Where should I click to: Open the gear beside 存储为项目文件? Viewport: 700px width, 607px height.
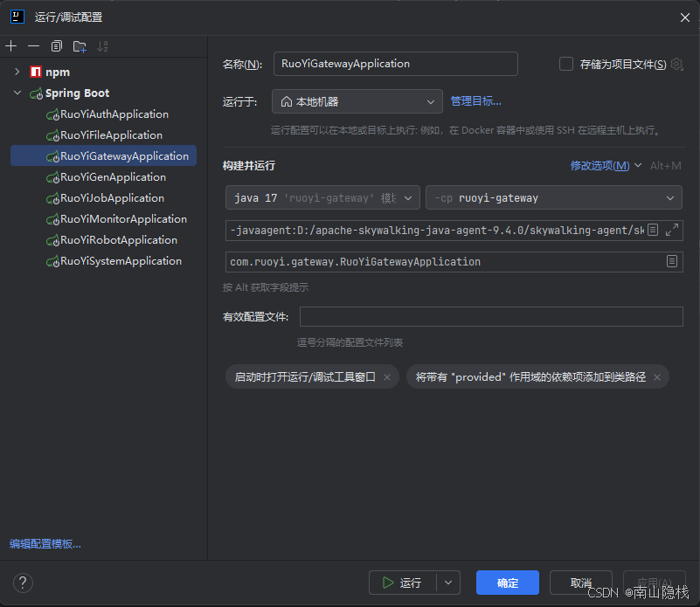click(676, 64)
